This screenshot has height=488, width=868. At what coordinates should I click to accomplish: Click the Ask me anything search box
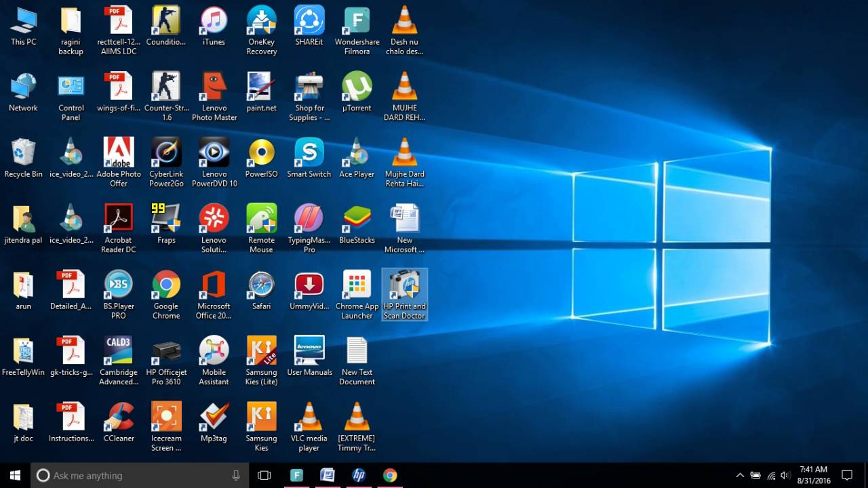(140, 475)
